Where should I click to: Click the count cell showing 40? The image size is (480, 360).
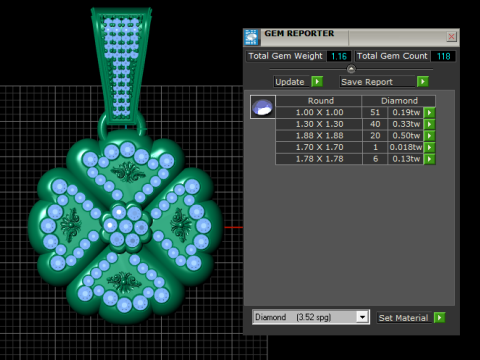(x=375, y=124)
